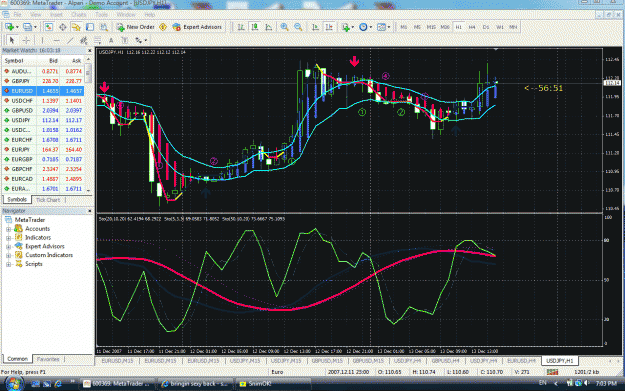This screenshot has width=625, height=391.
Task: Expand the Expert Advisors tree node
Action: [x=8, y=247]
